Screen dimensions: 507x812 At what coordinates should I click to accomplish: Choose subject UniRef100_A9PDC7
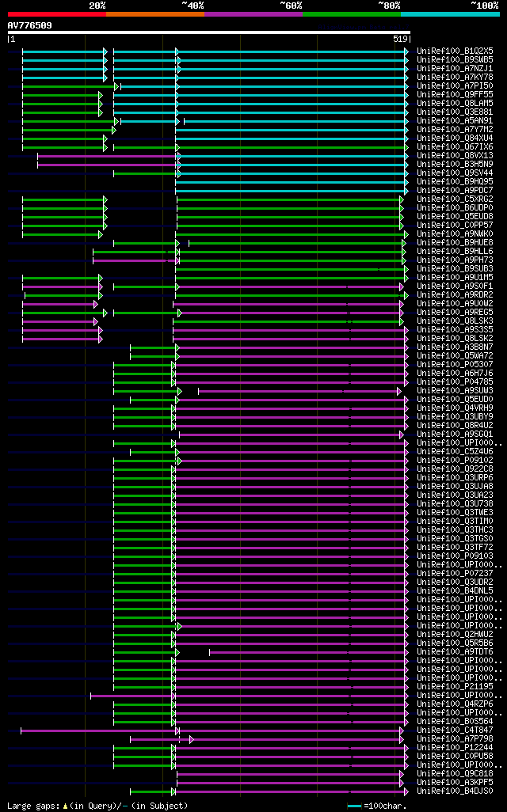456,191
